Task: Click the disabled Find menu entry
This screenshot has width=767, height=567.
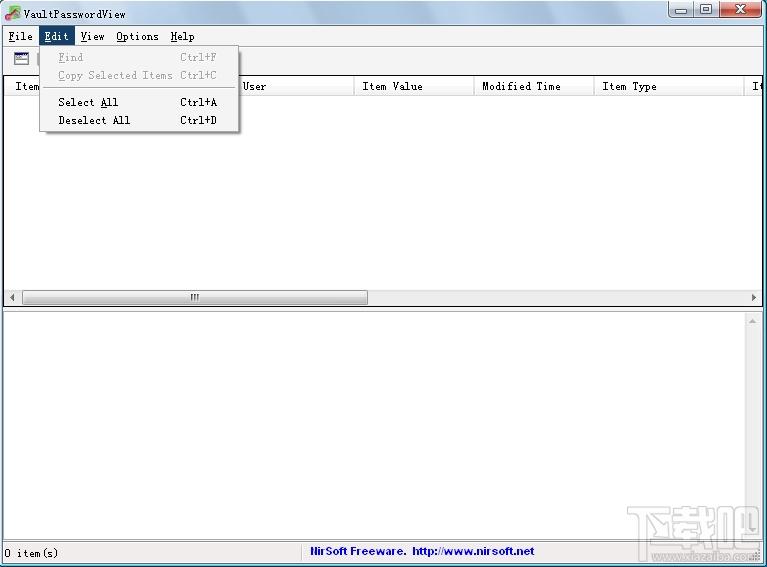Action: [x=139, y=57]
